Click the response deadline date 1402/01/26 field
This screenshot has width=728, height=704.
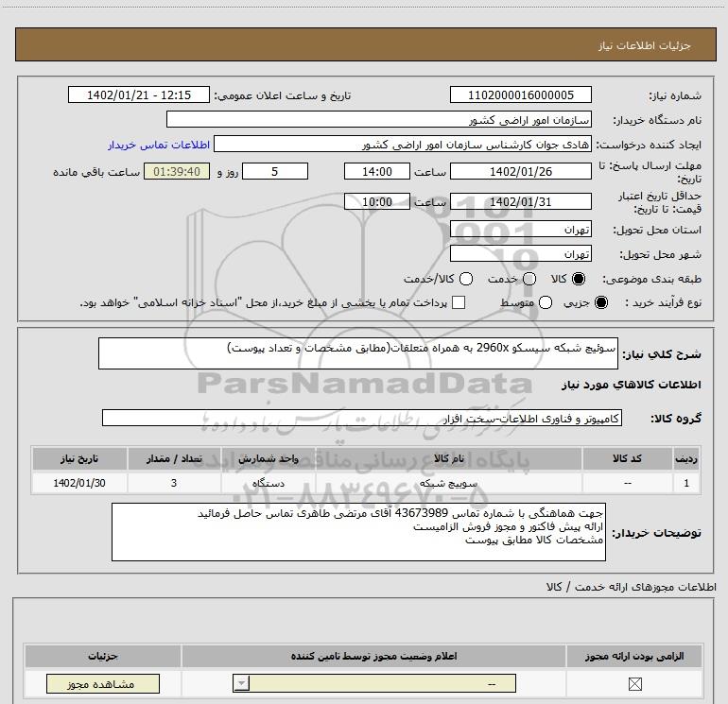tap(520, 171)
